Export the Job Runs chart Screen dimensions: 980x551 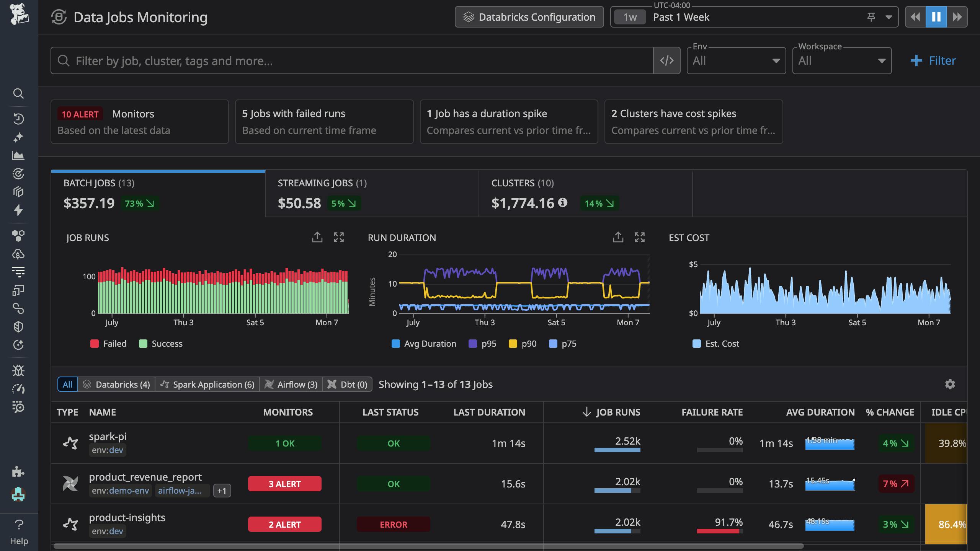pos(317,237)
